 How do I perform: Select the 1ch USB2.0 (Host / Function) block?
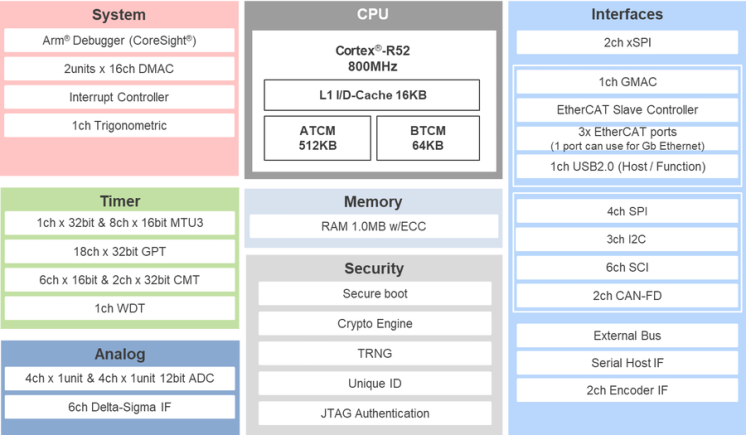[x=627, y=166]
